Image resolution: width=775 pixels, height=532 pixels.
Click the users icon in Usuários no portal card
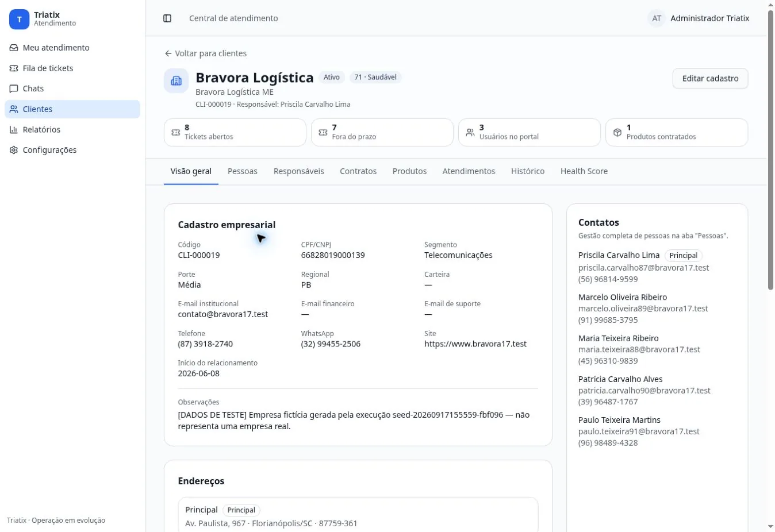(x=470, y=133)
